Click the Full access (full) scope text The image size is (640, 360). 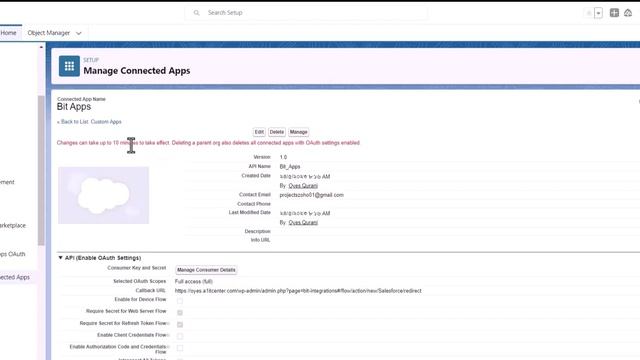[194, 282]
